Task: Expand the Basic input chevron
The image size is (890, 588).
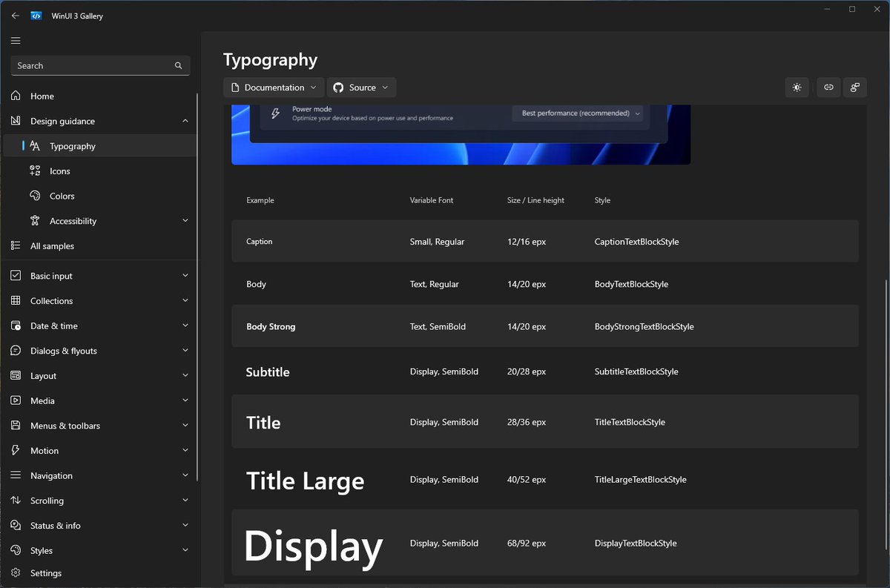Action: 185,276
